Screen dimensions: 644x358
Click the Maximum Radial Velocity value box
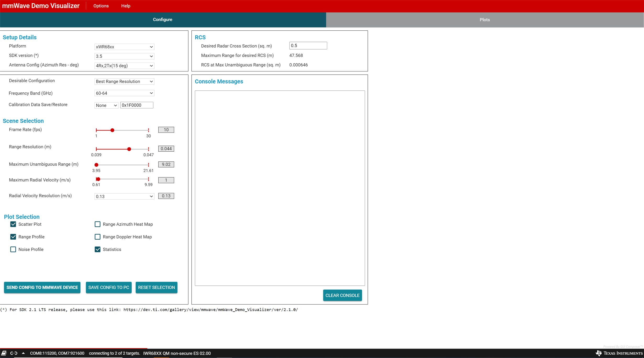(166, 180)
